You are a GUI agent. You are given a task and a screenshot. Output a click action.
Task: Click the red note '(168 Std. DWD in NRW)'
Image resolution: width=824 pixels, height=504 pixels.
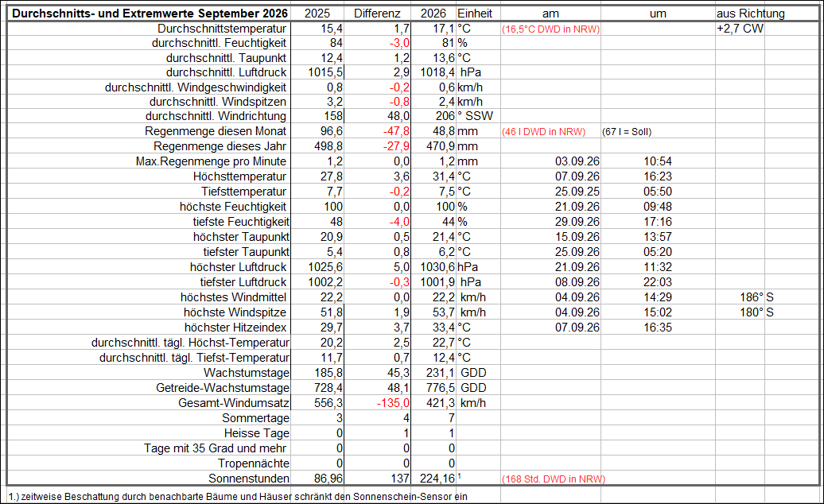coord(554,479)
